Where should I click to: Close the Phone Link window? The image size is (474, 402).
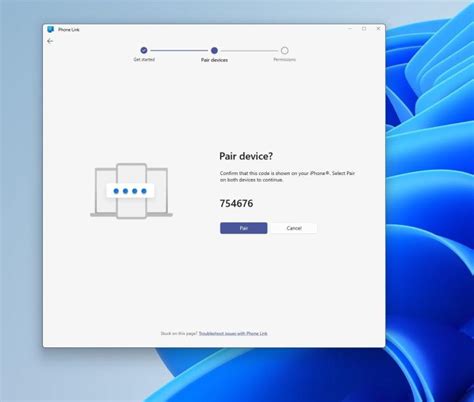(378, 29)
